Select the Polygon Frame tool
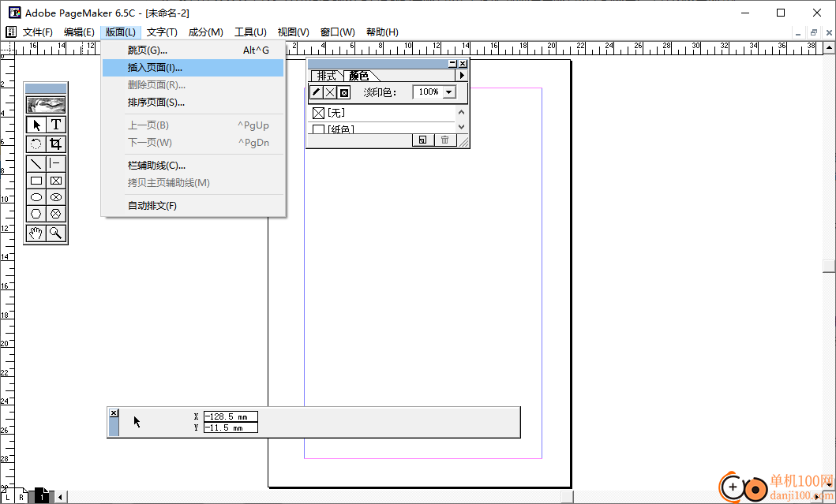This screenshot has width=836, height=504. pos(56,214)
